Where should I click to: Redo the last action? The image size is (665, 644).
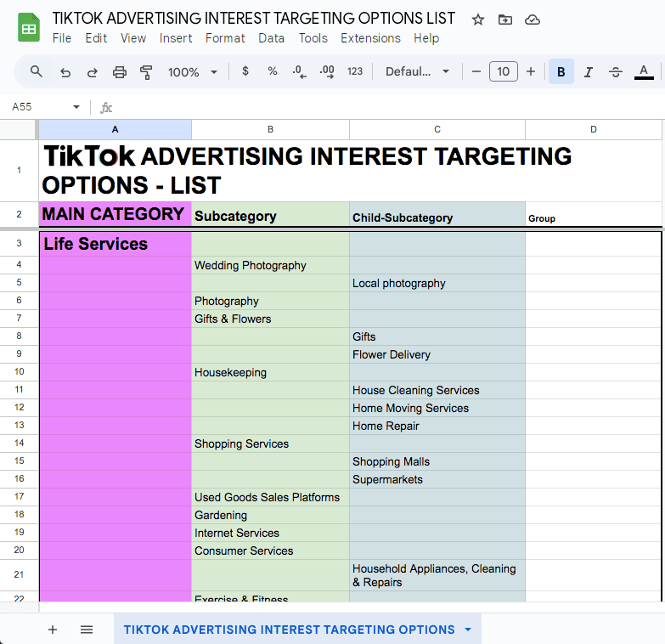92,72
